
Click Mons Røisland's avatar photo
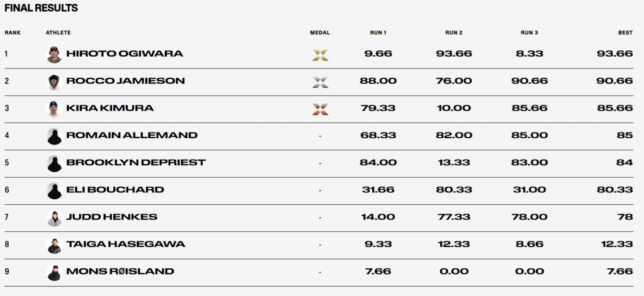[x=53, y=271]
